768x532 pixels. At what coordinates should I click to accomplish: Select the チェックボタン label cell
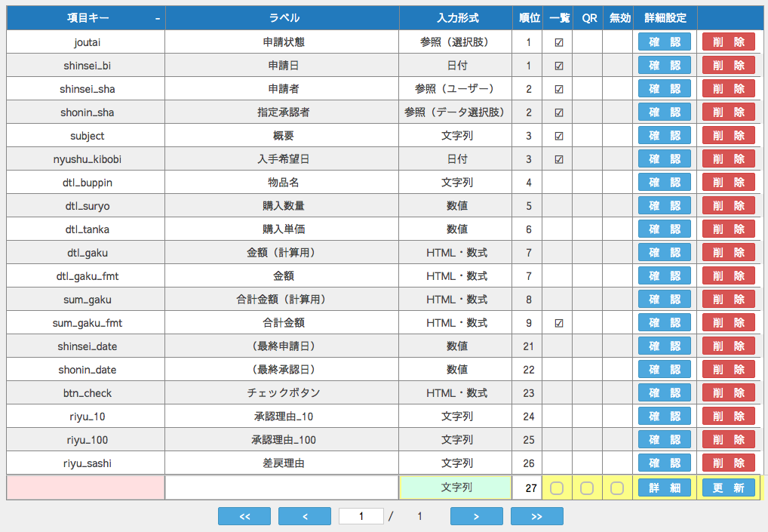[283, 393]
